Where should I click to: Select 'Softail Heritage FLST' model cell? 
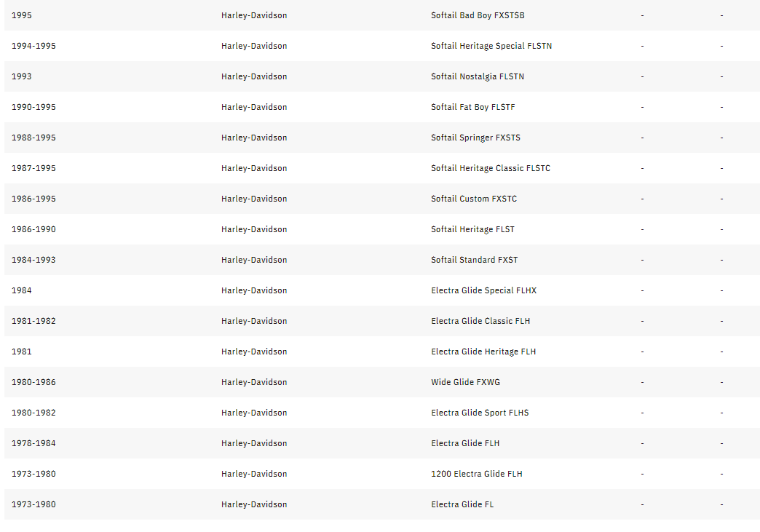(x=472, y=229)
